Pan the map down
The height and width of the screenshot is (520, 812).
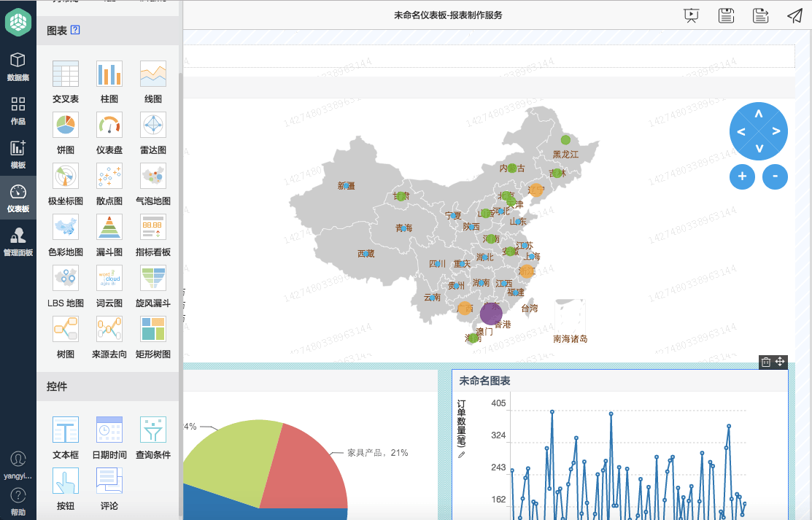[x=759, y=149]
